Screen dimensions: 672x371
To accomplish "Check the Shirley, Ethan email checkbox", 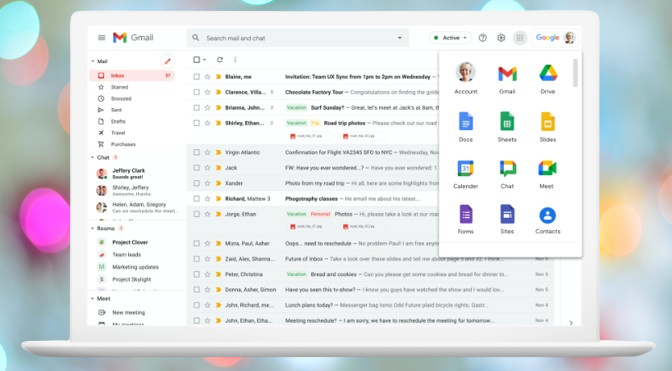I will (x=196, y=123).
